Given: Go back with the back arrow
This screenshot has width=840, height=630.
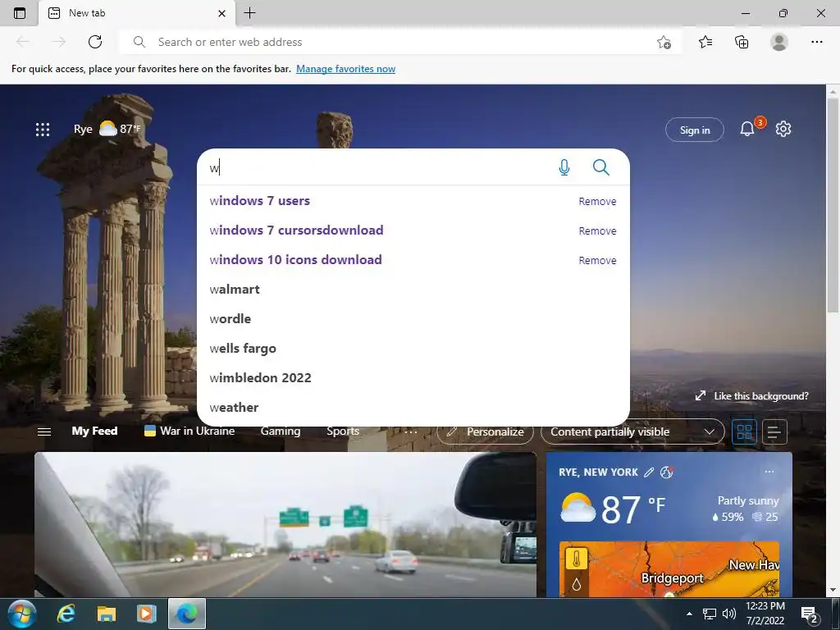Looking at the screenshot, I should [x=23, y=42].
